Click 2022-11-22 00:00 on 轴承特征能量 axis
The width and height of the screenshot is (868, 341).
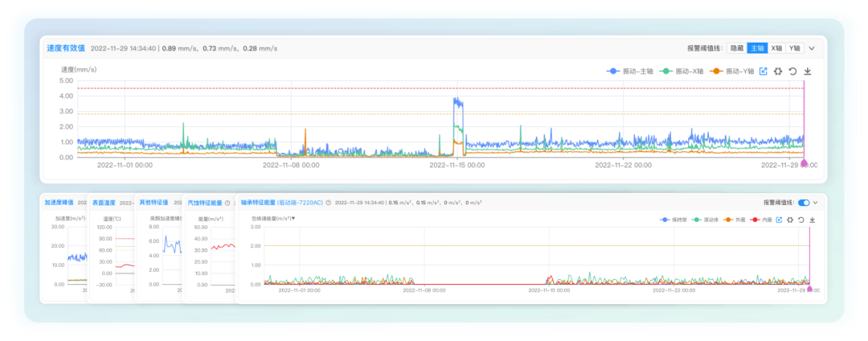point(674,290)
